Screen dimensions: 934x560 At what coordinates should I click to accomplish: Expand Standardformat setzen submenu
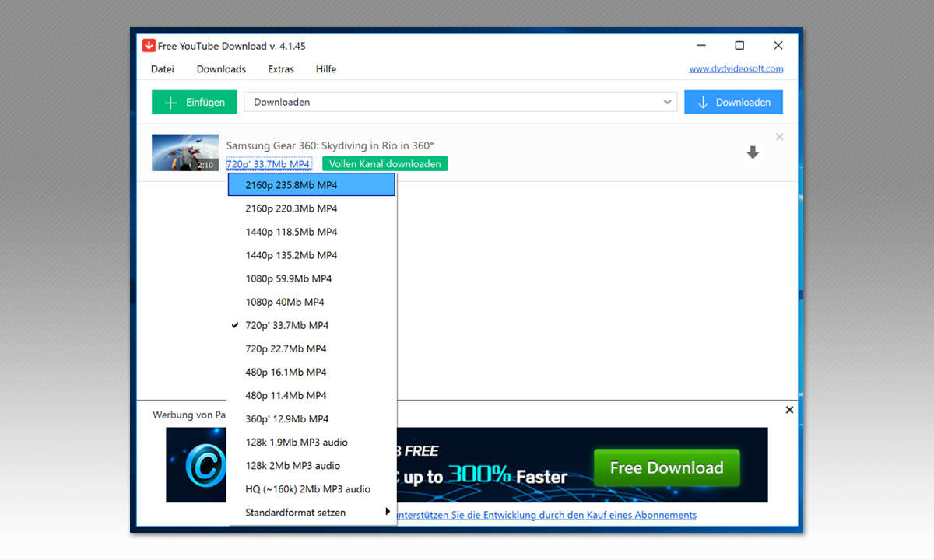coord(312,512)
